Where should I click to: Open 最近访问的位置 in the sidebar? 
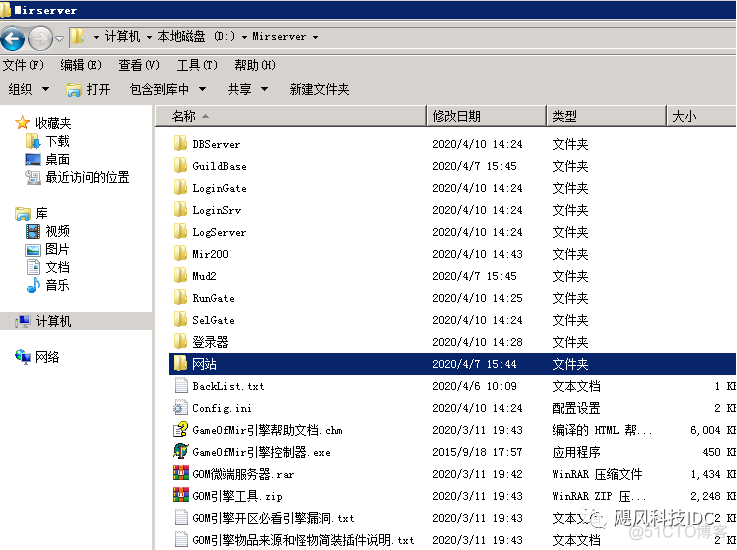78,177
